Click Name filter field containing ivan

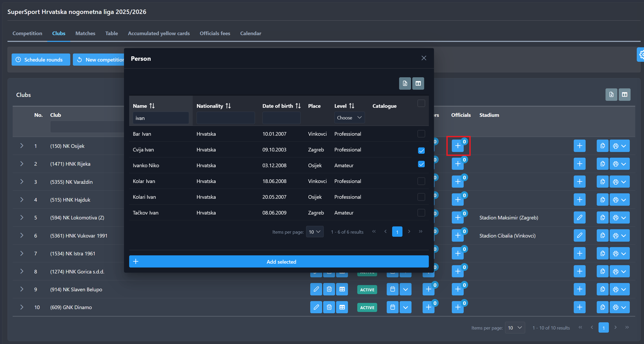[x=161, y=118]
